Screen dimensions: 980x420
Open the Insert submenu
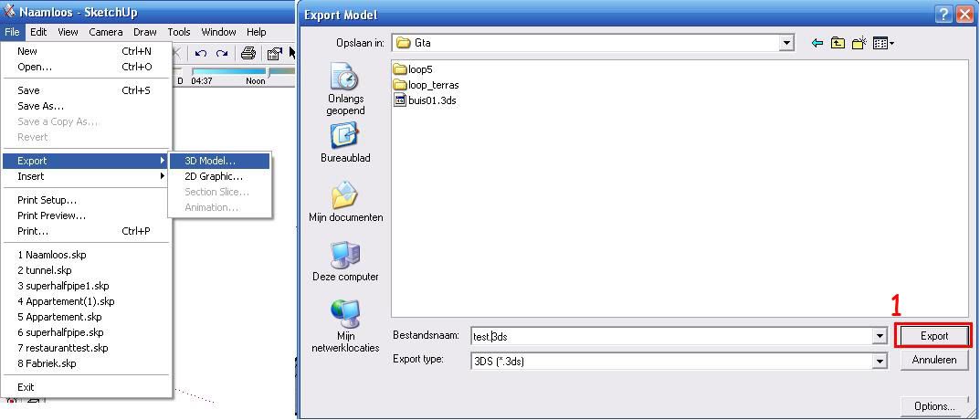tap(86, 176)
